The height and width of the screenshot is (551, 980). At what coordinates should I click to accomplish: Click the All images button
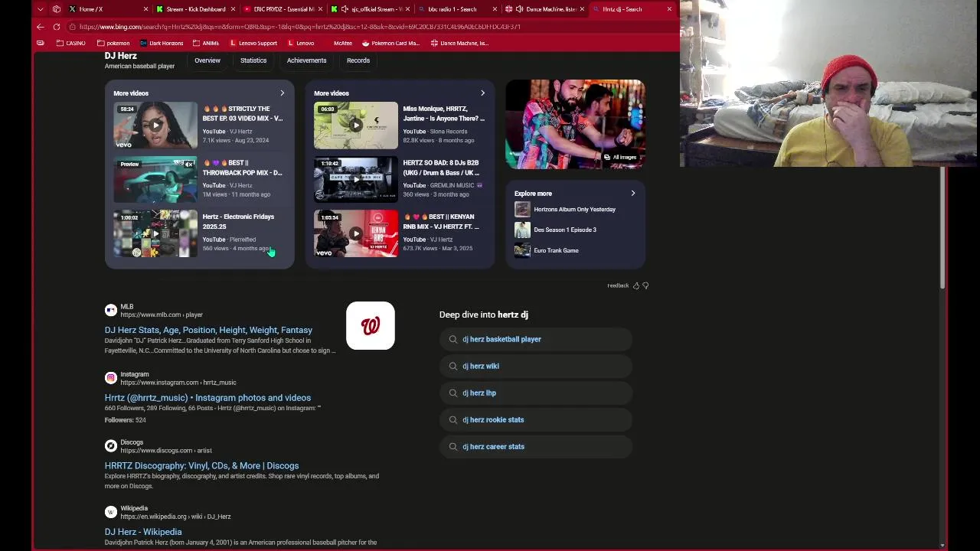point(620,157)
